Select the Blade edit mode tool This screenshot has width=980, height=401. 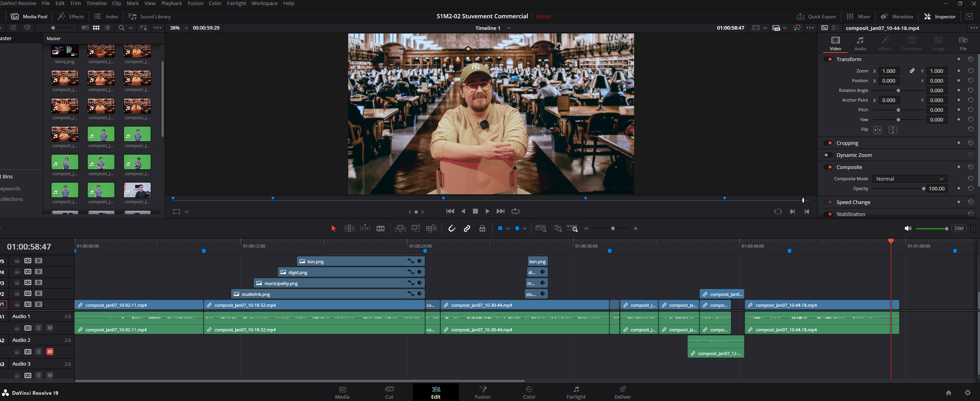[381, 229]
